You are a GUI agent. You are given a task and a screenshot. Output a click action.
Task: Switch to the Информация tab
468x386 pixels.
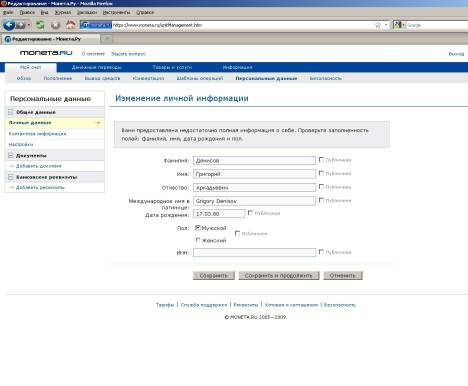click(x=237, y=67)
